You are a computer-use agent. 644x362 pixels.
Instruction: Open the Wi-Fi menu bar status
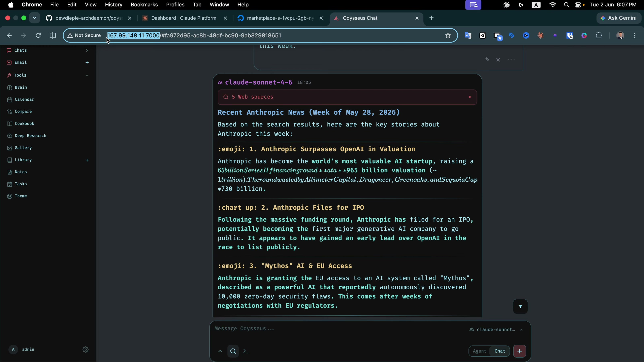tap(552, 5)
